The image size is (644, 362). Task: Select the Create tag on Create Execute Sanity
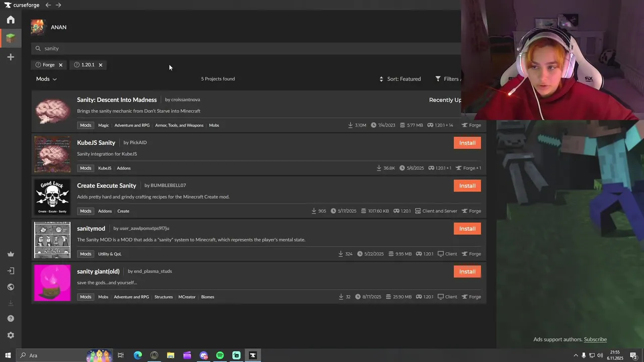pyautogui.click(x=123, y=211)
